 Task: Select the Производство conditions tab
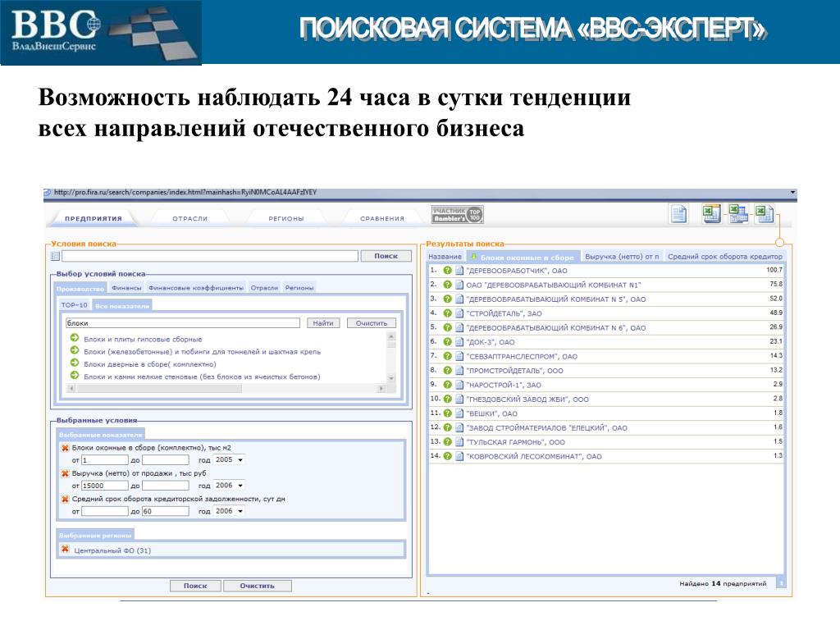click(80, 289)
